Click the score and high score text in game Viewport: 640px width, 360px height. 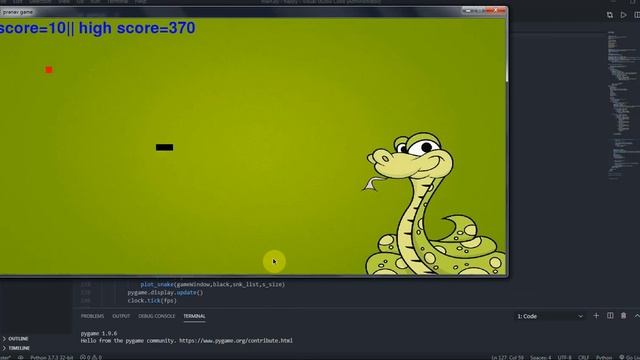[97, 28]
